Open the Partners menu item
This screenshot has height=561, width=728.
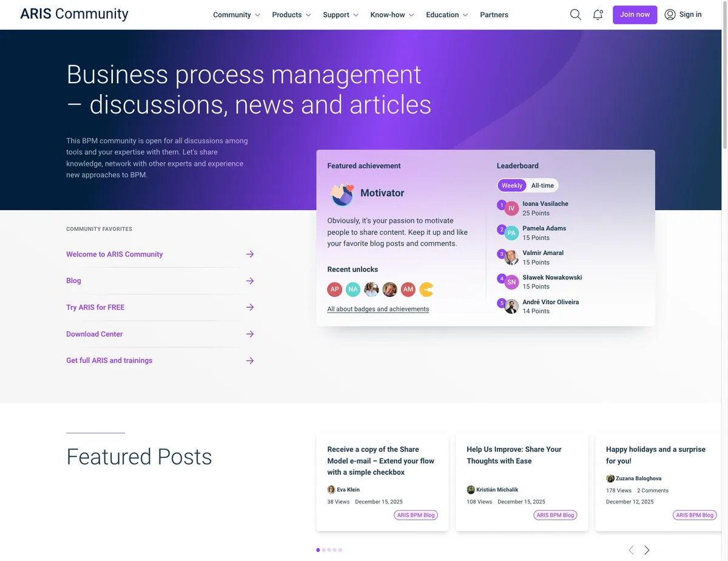point(494,15)
